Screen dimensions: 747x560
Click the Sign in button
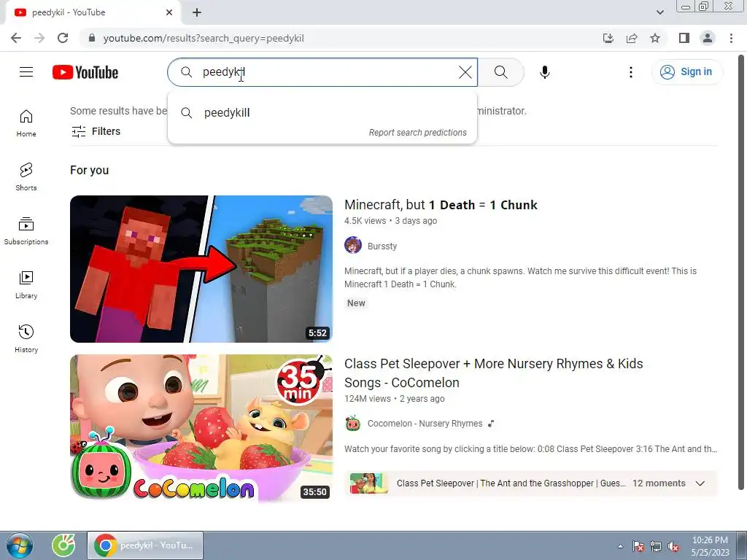(x=686, y=72)
